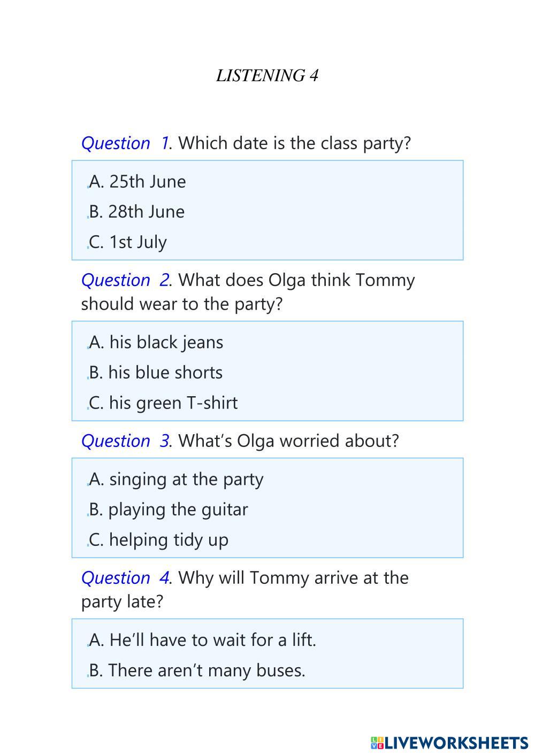Select A. his black jeans
Viewport: 535px width, 756px height.
[156, 342]
